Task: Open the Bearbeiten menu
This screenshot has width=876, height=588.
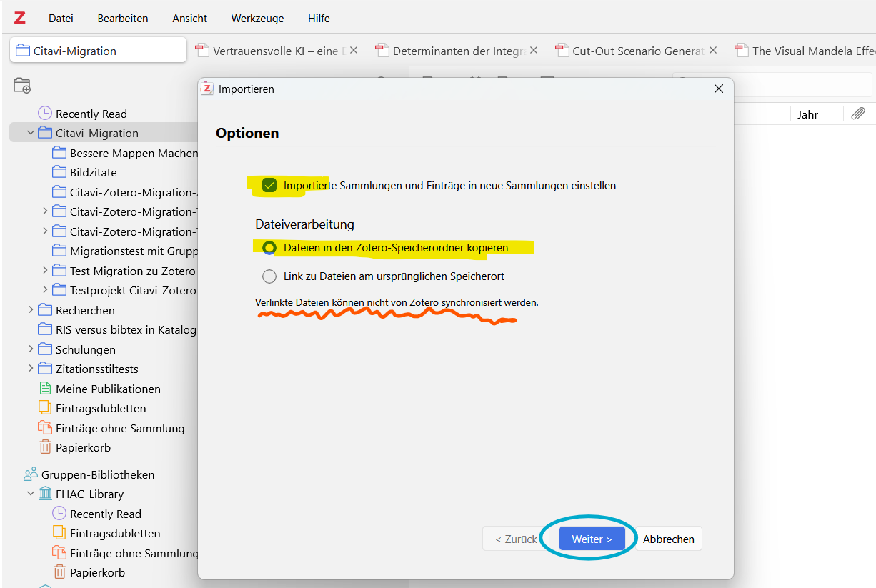Action: [123, 18]
